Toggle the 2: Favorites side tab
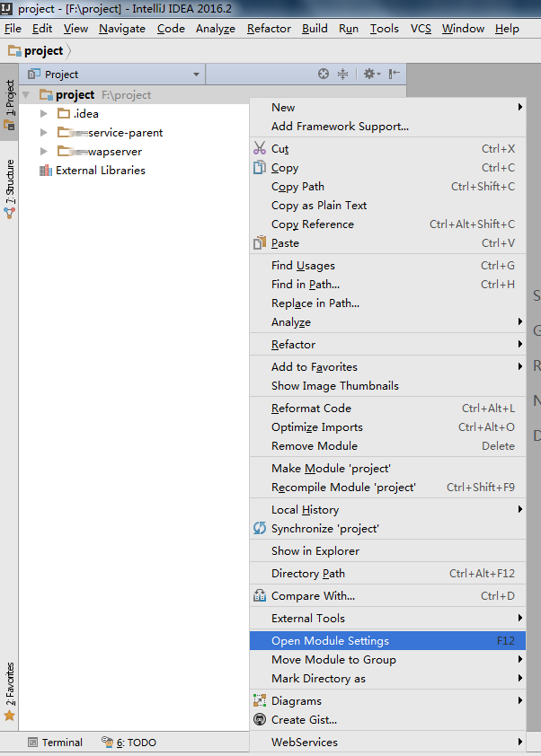541x756 pixels. click(x=9, y=692)
